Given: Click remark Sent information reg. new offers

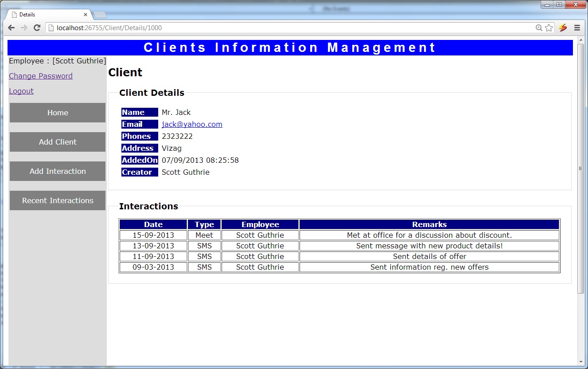Looking at the screenshot, I should pos(429,267).
